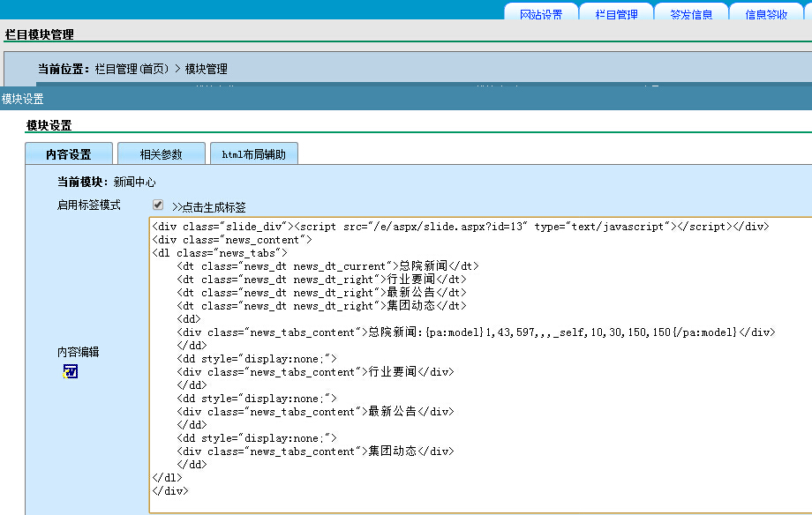Click the 模块管理 breadcrumb item
Screen dimensions: 812x515
pos(207,69)
